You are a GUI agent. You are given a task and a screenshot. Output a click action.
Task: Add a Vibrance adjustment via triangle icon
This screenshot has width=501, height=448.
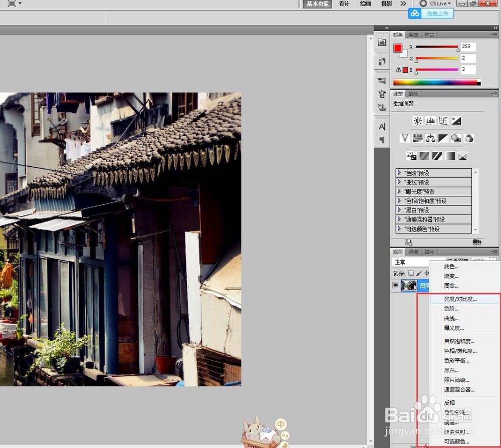[405, 138]
